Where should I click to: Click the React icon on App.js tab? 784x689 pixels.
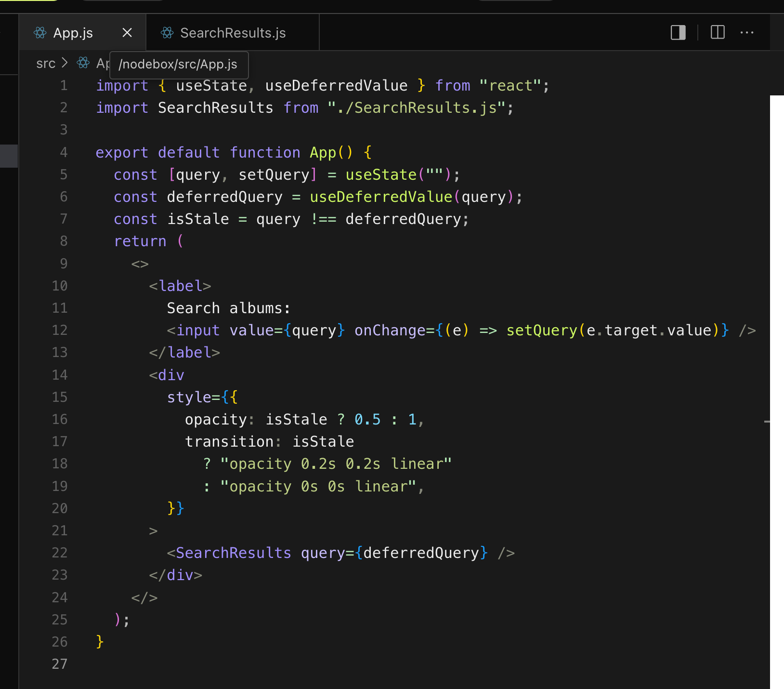pyautogui.click(x=40, y=33)
